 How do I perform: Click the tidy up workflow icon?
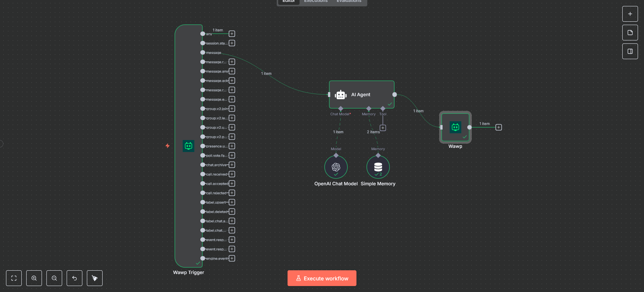[x=95, y=278]
